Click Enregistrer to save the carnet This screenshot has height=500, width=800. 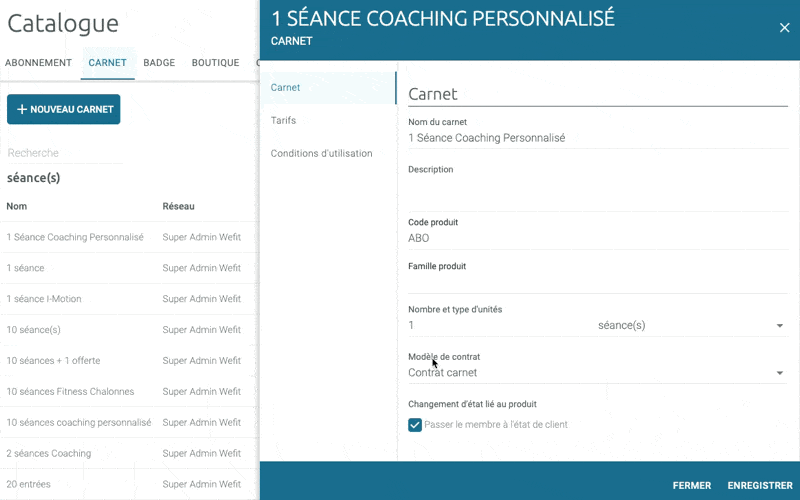(x=760, y=486)
